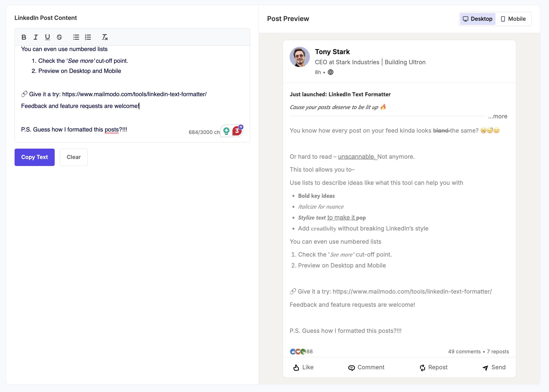Image resolution: width=549 pixels, height=392 pixels.
Task: Click the 'Post Preview' heading
Action: click(x=288, y=19)
